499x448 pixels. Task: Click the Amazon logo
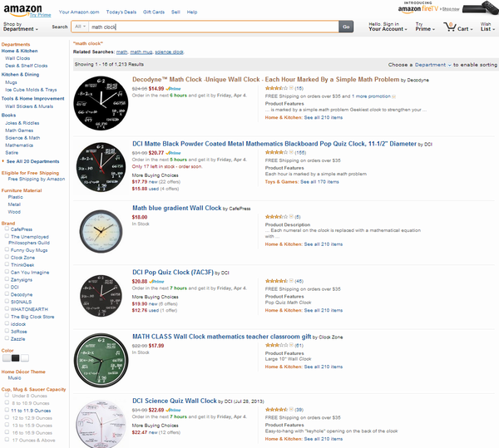(22, 10)
